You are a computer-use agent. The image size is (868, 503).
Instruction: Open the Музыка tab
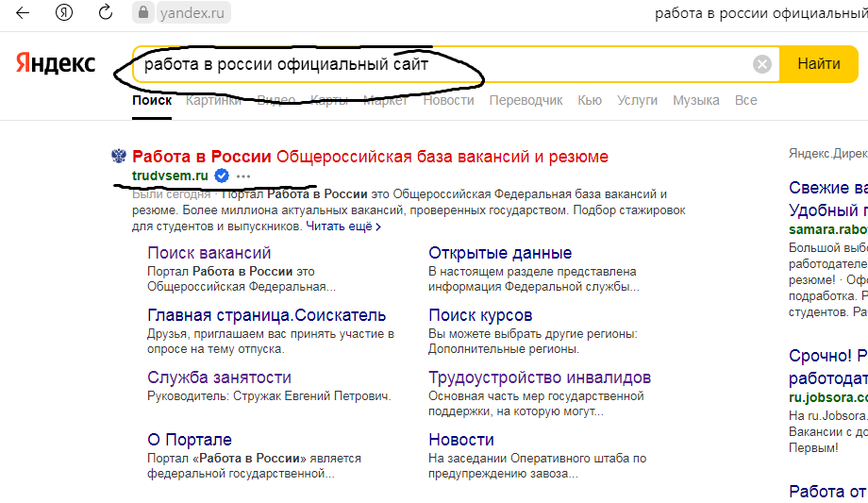click(x=696, y=100)
